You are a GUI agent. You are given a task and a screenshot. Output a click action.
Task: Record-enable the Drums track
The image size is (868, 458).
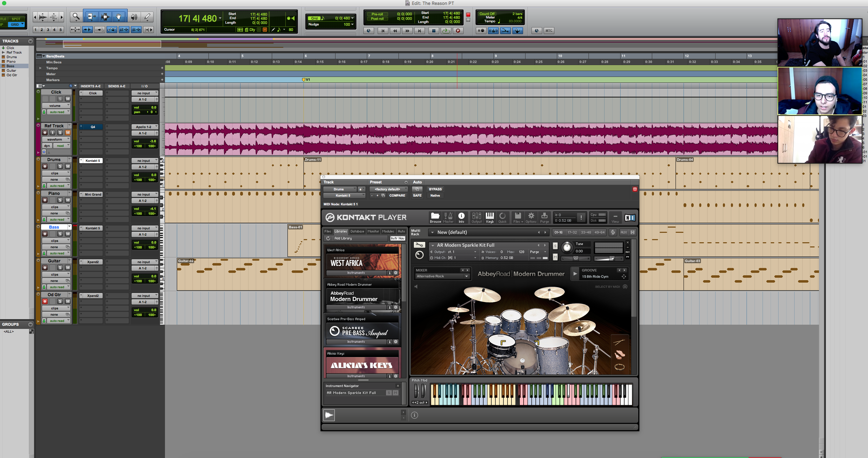coord(45,166)
